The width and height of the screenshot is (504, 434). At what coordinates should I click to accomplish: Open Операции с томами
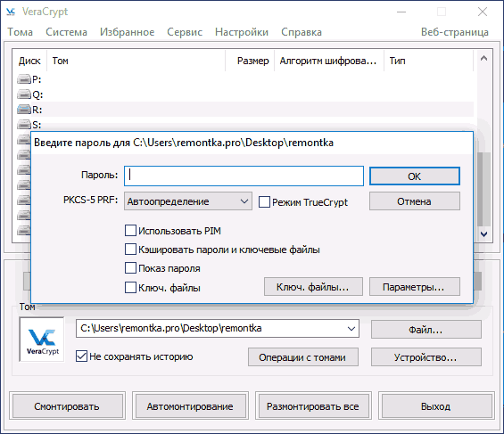coord(302,357)
